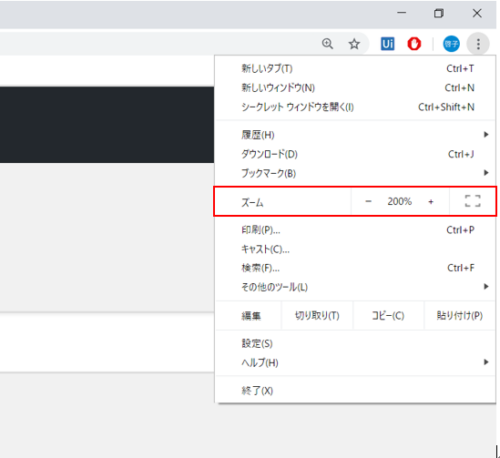Click the 切り取り(T) cut button
Screen dimensions: 500x458
(x=317, y=315)
